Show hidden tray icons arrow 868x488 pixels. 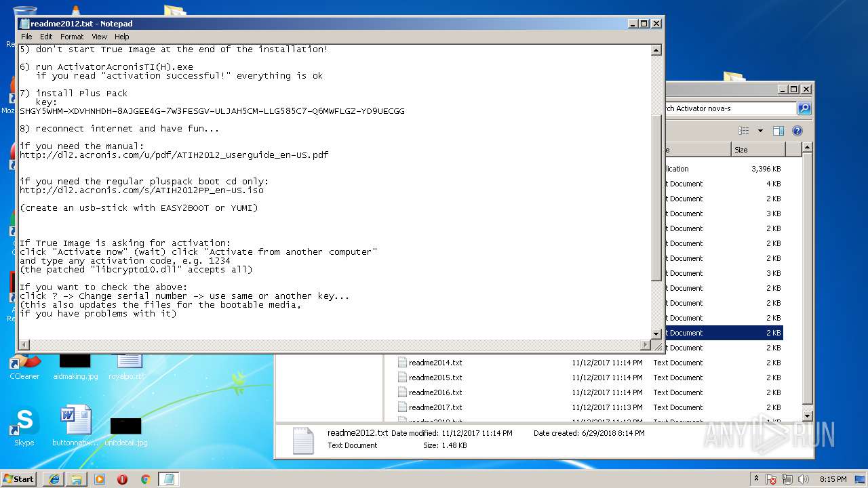tap(757, 479)
